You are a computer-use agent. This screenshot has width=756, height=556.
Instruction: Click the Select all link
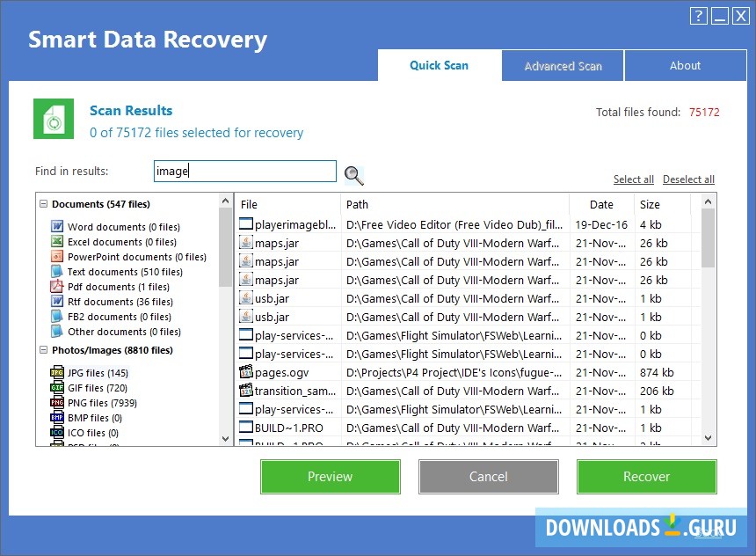pos(634,179)
